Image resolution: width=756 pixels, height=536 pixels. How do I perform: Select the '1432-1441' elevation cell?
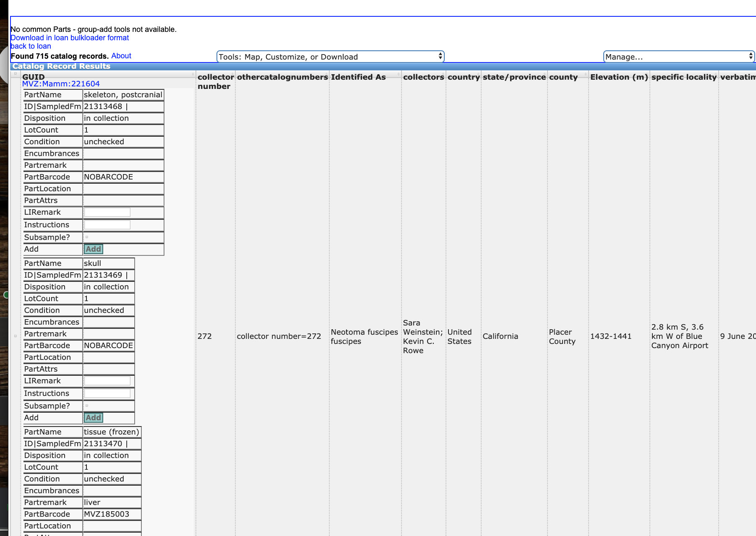610,336
